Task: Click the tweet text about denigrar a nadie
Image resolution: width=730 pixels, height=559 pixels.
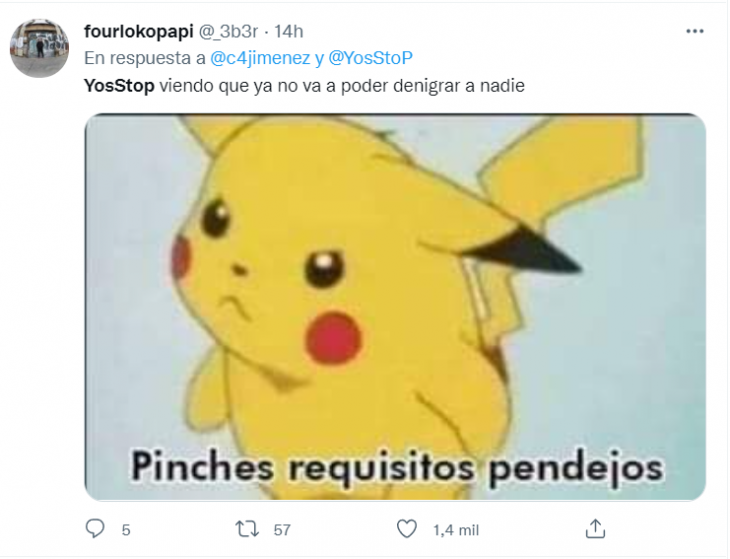Action: [x=342, y=86]
